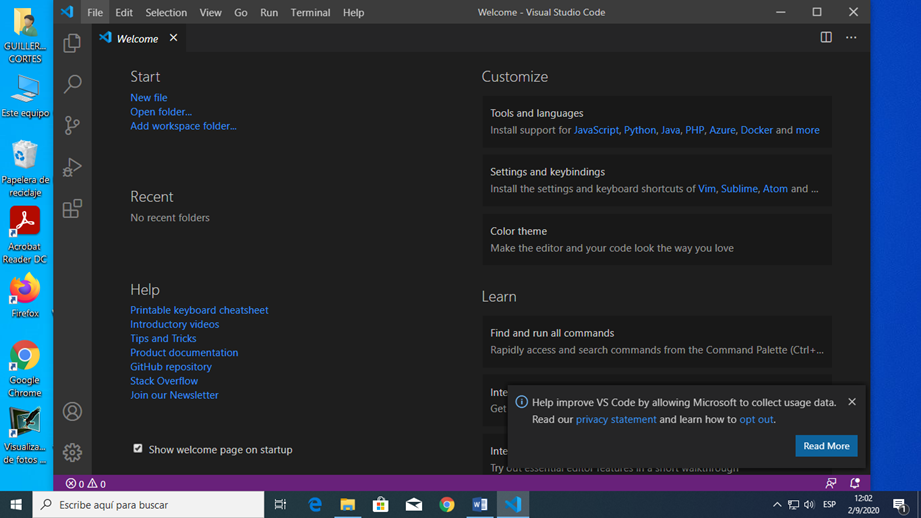Viewport: 921px width, 518px height.
Task: Open Microsoft Store from taskbar
Action: click(x=381, y=504)
